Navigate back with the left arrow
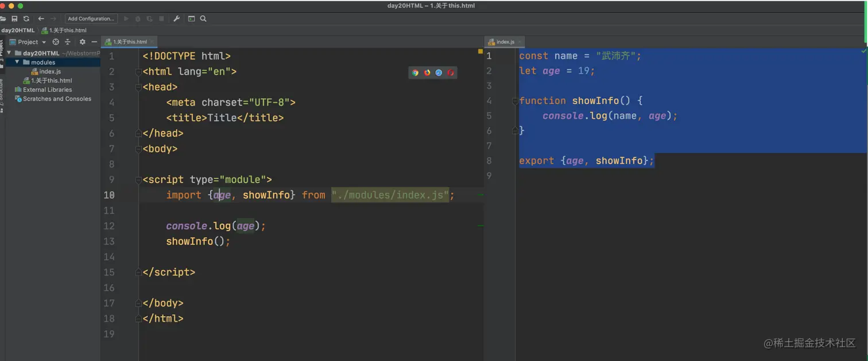Screen dimensions: 868x361 [x=41, y=18]
